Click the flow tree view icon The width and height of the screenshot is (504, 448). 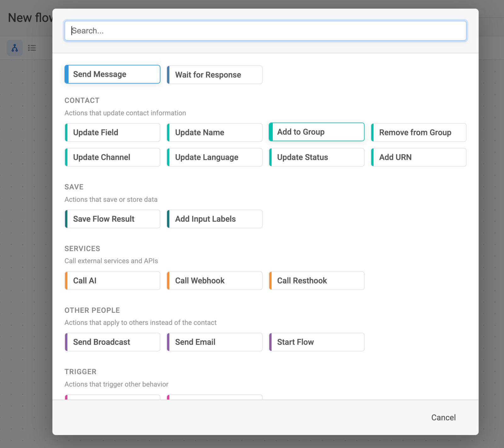15,48
